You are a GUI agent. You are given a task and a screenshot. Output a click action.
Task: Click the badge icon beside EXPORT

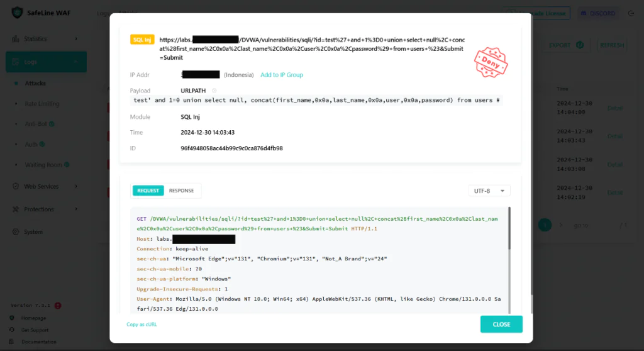(x=579, y=45)
